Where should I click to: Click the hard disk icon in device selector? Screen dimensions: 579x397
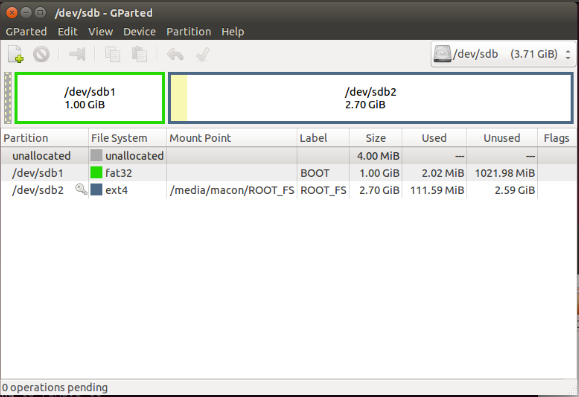442,54
